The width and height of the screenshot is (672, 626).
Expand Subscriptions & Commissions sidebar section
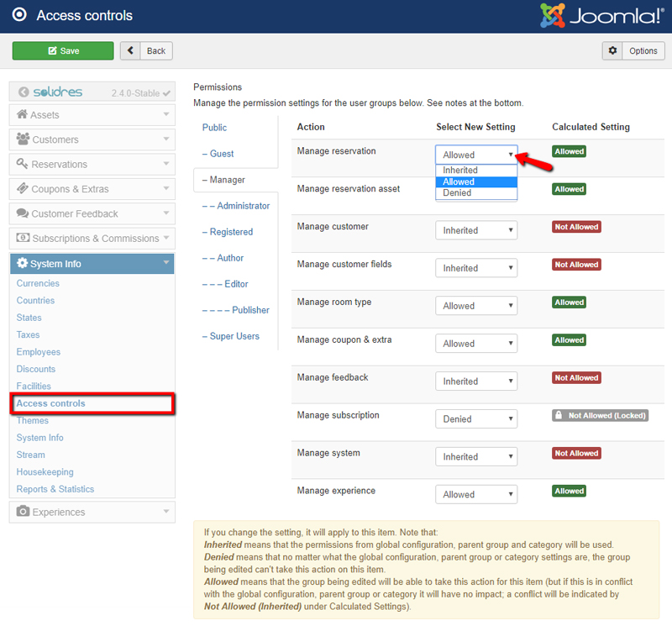tap(92, 239)
